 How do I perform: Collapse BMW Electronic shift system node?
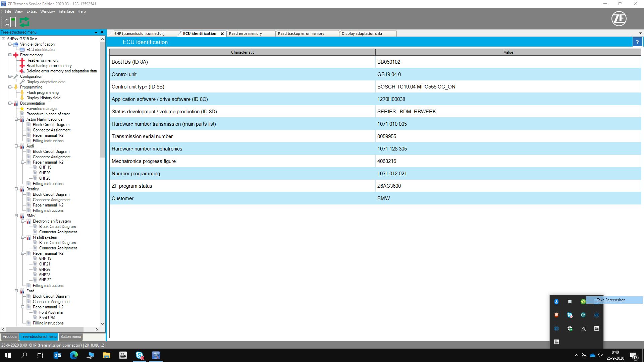23,221
